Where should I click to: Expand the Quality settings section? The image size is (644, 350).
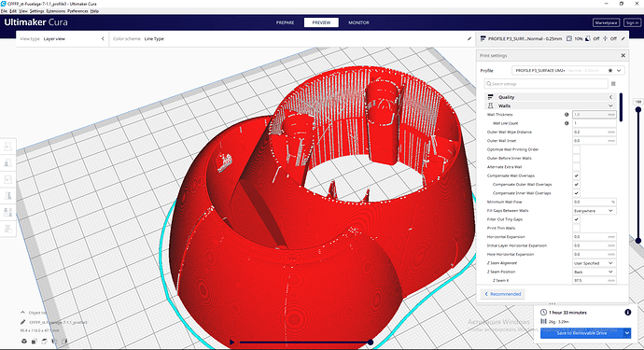click(551, 97)
